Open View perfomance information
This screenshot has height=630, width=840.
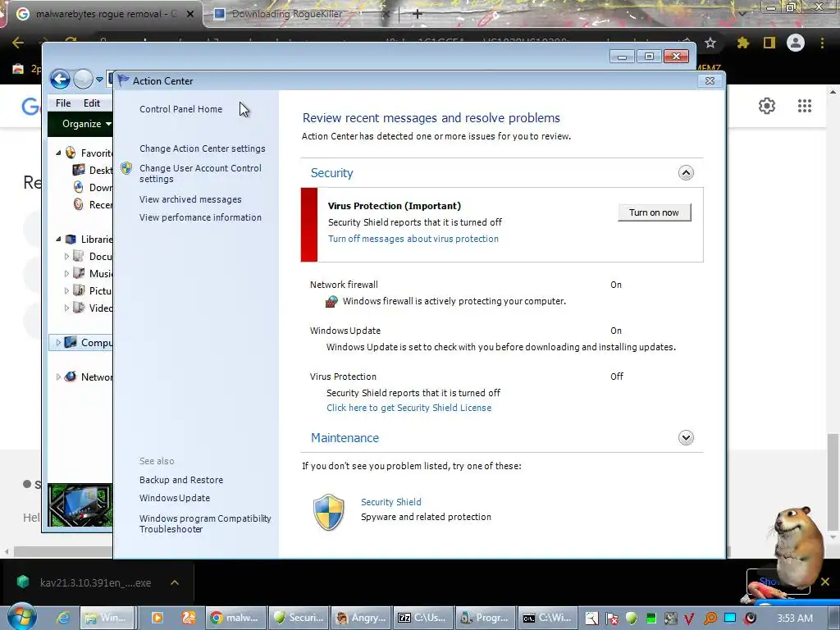(x=200, y=217)
